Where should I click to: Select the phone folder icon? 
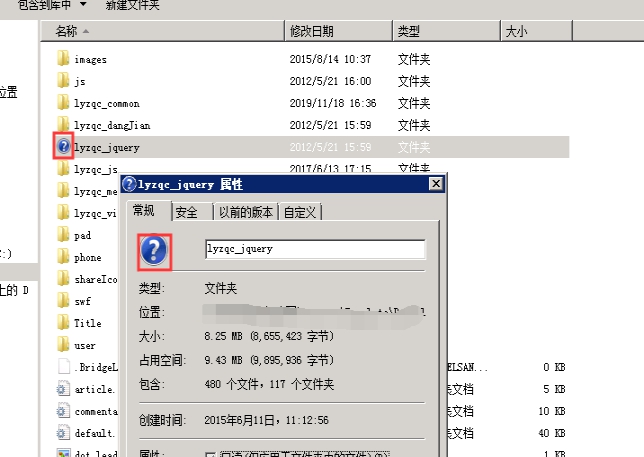tap(63, 257)
